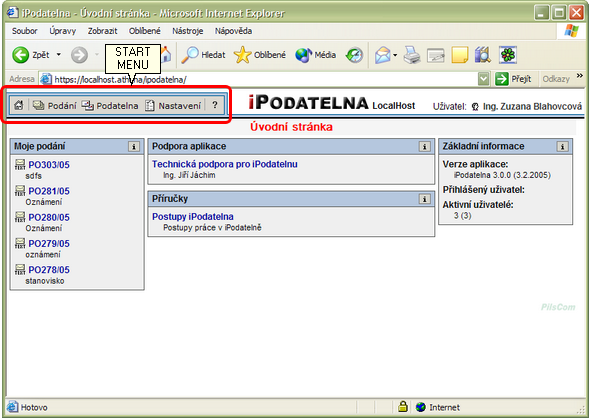Click info icon of Základní informace panel
Screen dimensions: 589x418
click(562, 146)
